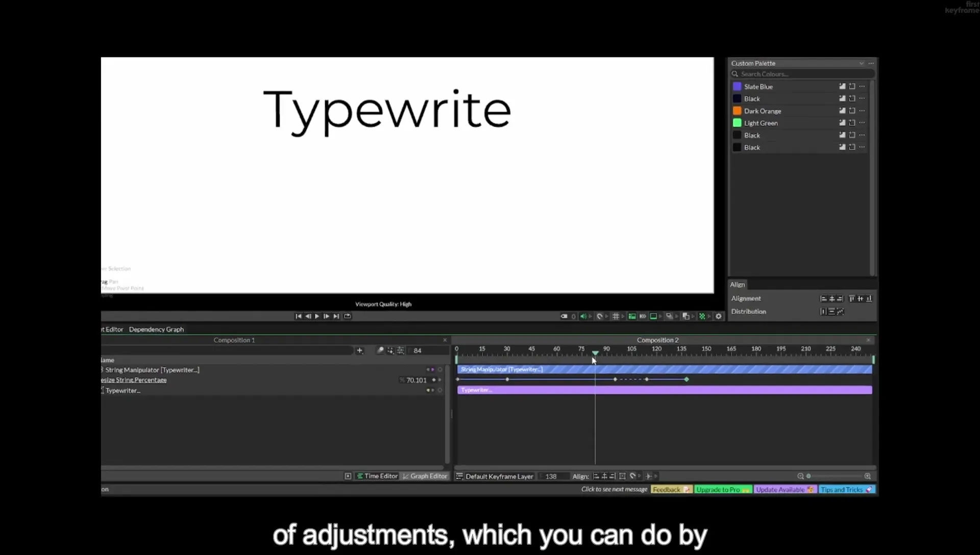Expand the audio options arrow

(591, 316)
